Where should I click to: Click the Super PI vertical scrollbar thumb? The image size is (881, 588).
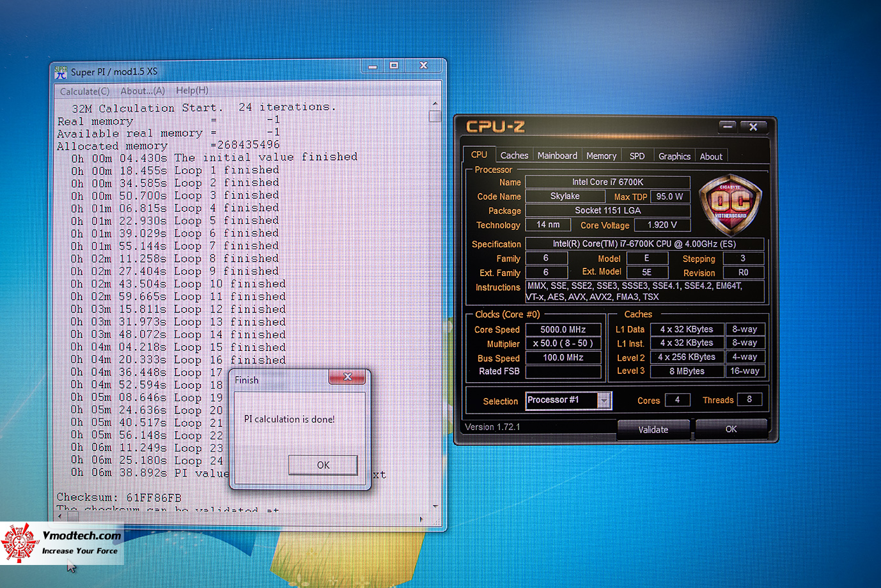(x=435, y=116)
